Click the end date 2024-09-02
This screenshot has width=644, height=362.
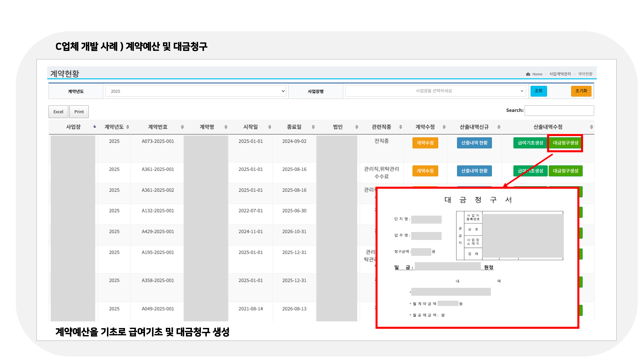tap(294, 141)
